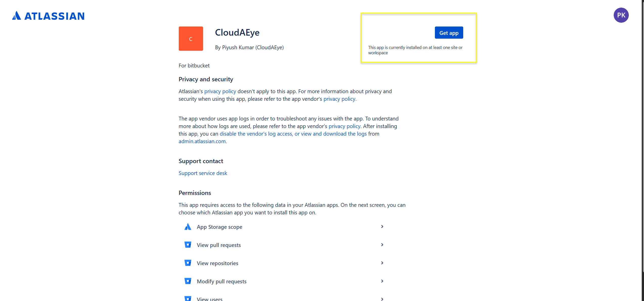The width and height of the screenshot is (644, 301).
Task: Click the Atlassian logo in header
Action: (x=48, y=16)
